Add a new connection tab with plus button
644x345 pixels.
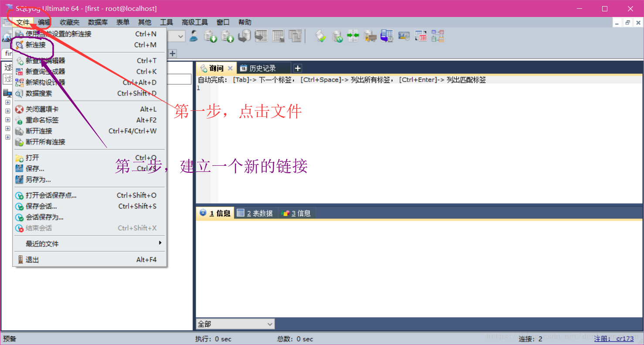coord(173,53)
